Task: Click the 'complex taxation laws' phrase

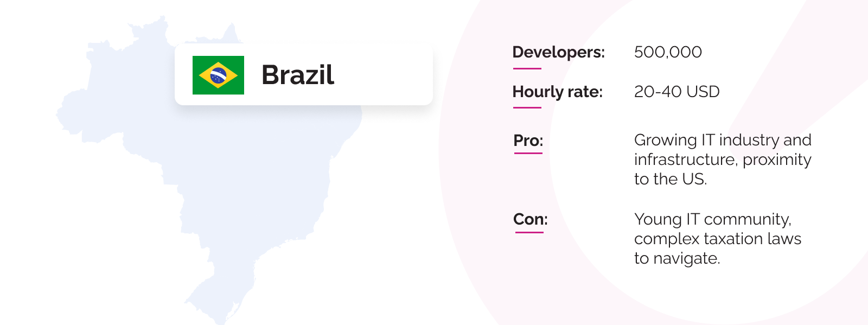Action: click(x=718, y=239)
